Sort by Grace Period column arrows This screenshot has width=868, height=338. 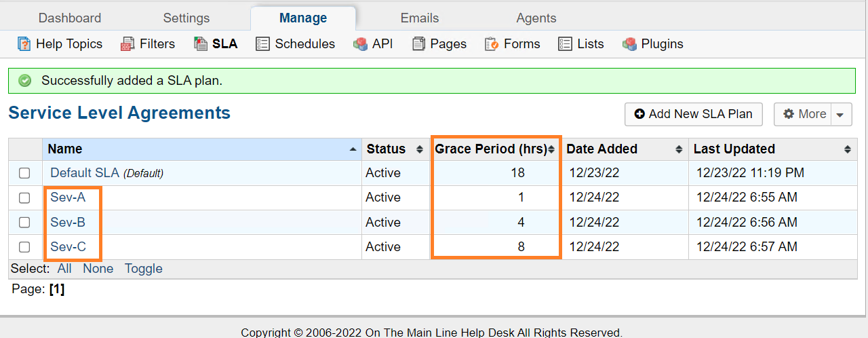point(552,149)
